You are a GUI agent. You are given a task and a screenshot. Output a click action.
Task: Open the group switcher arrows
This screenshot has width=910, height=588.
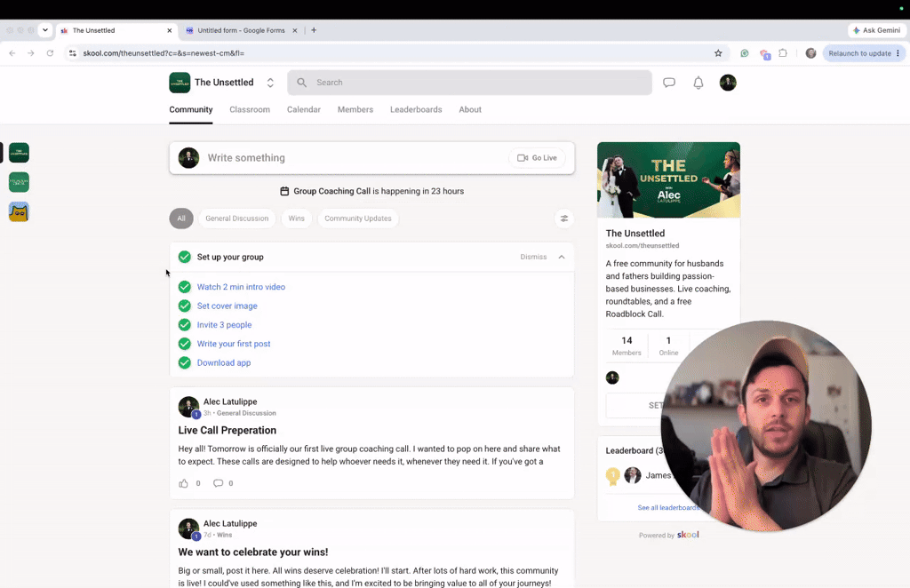click(x=270, y=83)
